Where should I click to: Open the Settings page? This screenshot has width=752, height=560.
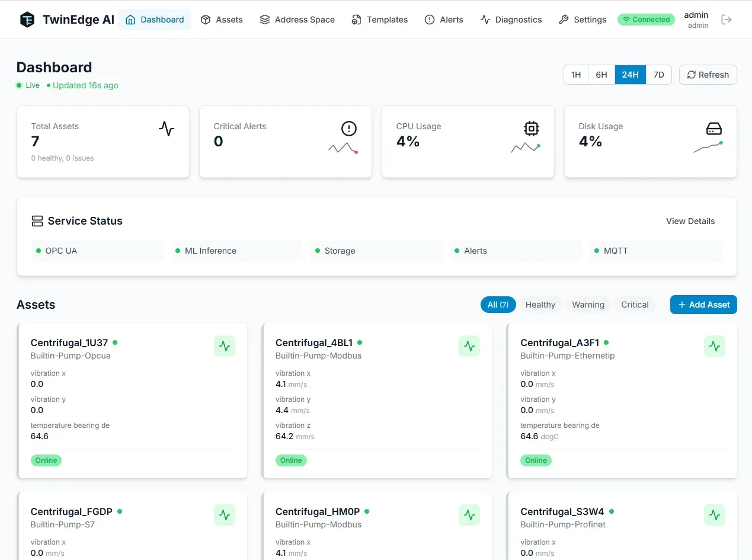583,20
